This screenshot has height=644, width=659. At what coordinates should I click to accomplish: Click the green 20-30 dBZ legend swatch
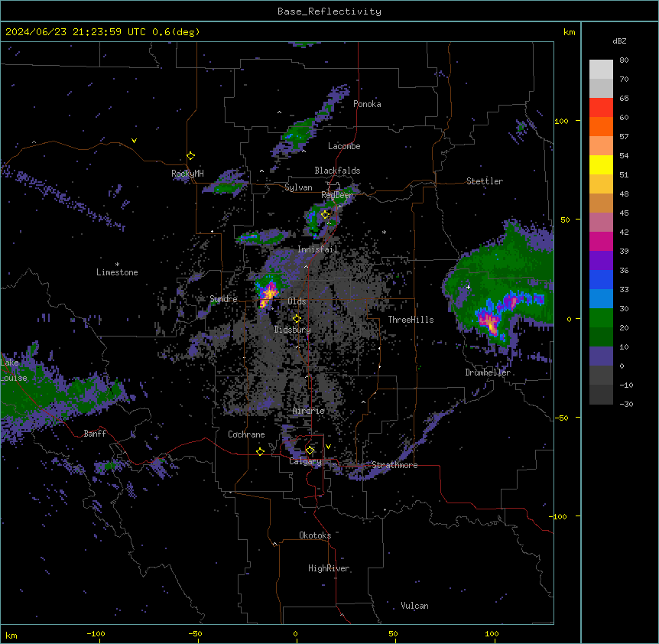pyautogui.click(x=601, y=318)
